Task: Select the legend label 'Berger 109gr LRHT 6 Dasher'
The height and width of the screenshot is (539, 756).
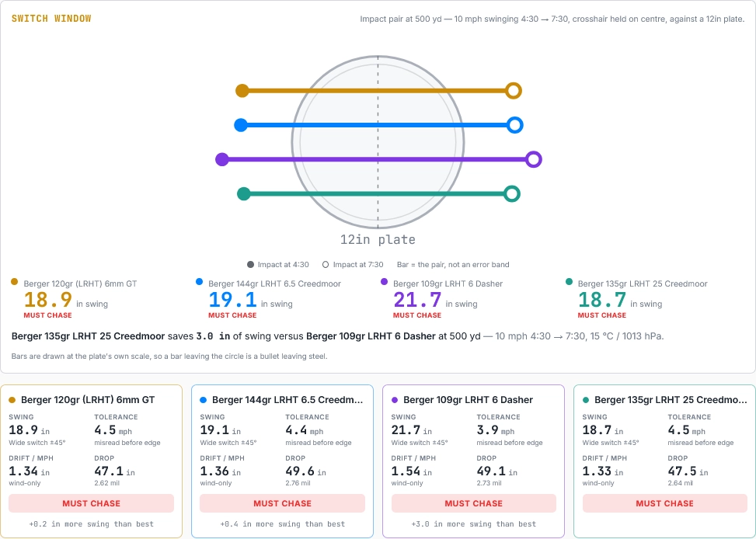Action: (448, 284)
